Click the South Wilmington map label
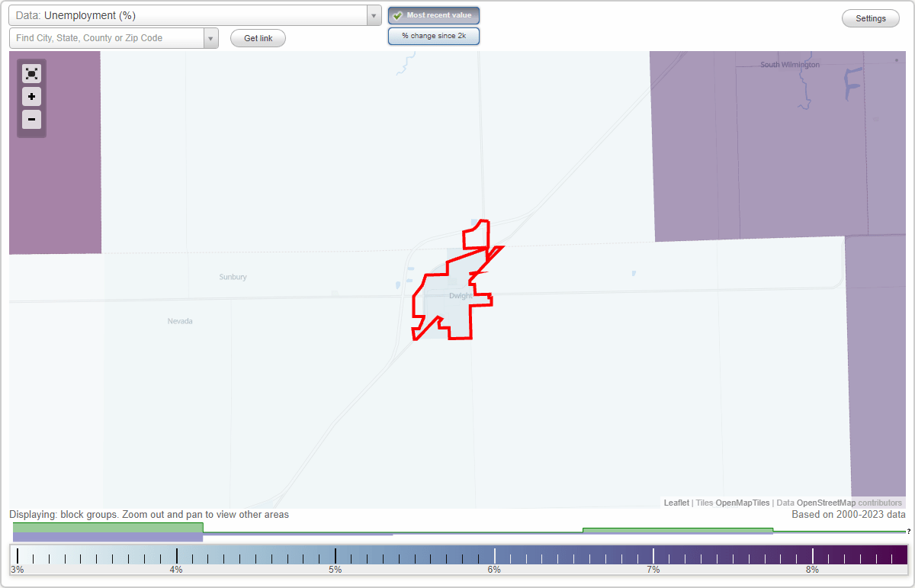 pyautogui.click(x=790, y=65)
